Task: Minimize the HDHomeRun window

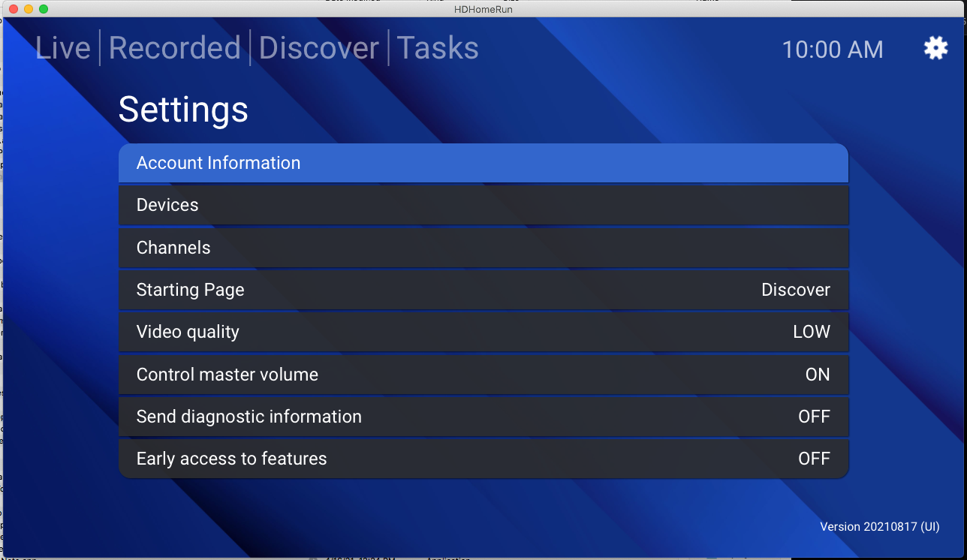Action: tap(29, 9)
